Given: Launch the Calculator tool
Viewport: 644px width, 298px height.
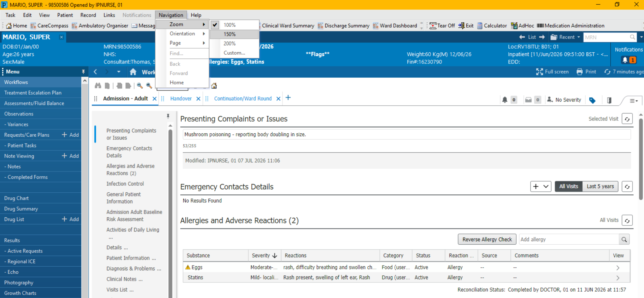Looking at the screenshot, I should [x=492, y=26].
